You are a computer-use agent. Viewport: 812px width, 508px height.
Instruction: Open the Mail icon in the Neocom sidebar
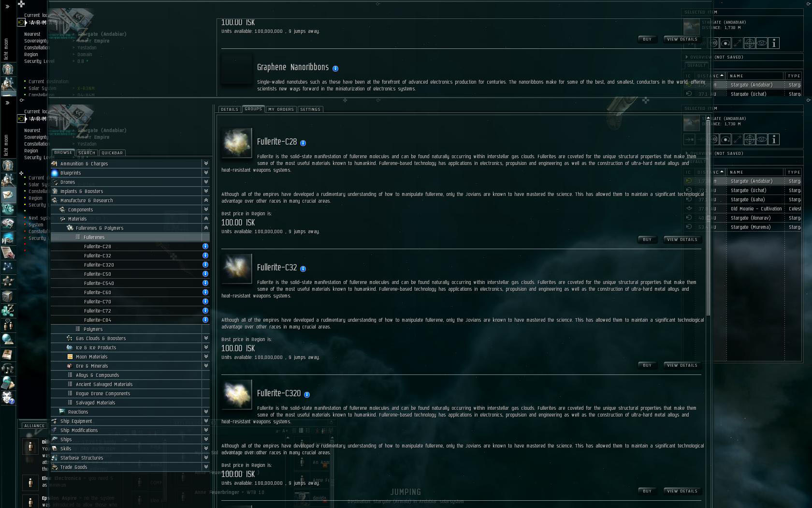tap(8, 194)
